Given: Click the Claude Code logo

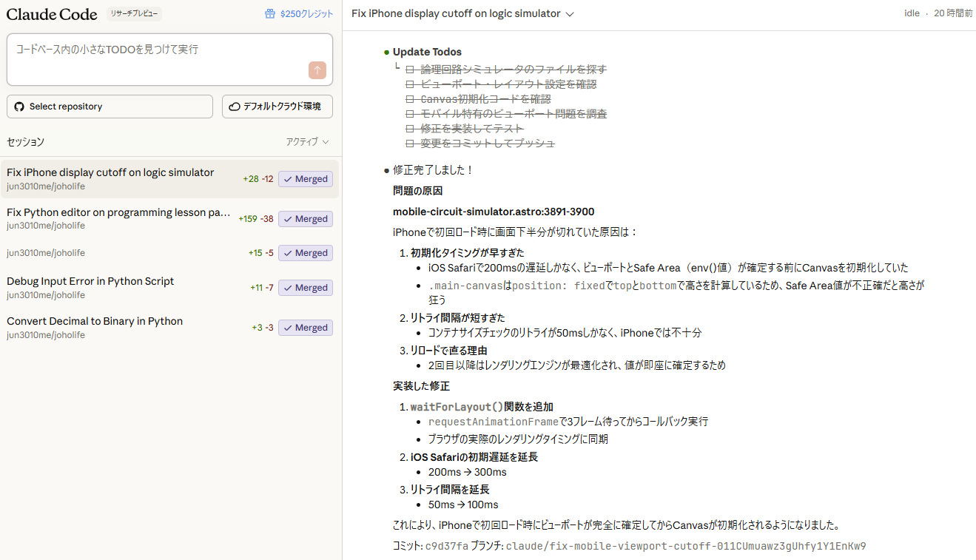Looking at the screenshot, I should 51,14.
